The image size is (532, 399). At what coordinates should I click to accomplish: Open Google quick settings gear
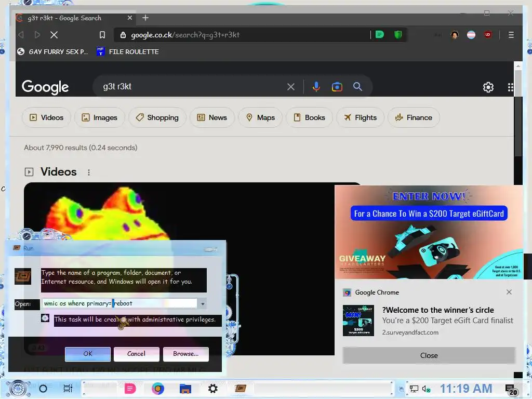[488, 87]
